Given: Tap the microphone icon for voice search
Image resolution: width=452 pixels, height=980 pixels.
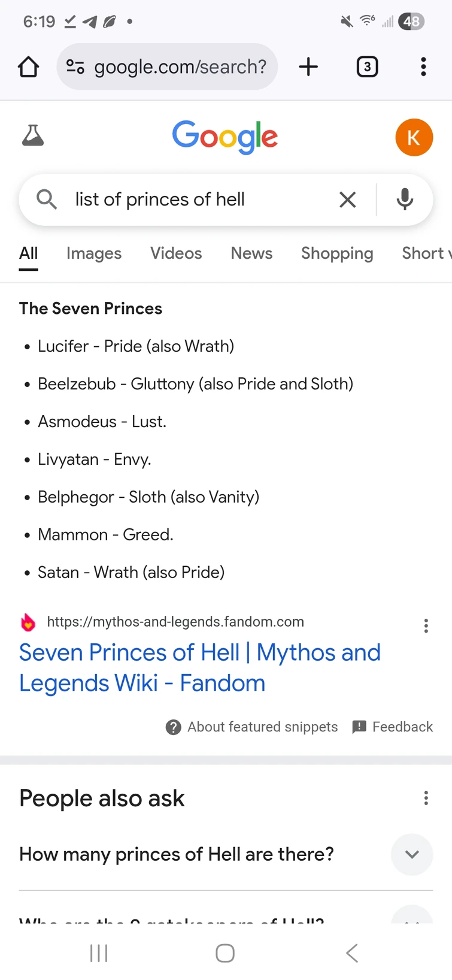Looking at the screenshot, I should pyautogui.click(x=405, y=199).
